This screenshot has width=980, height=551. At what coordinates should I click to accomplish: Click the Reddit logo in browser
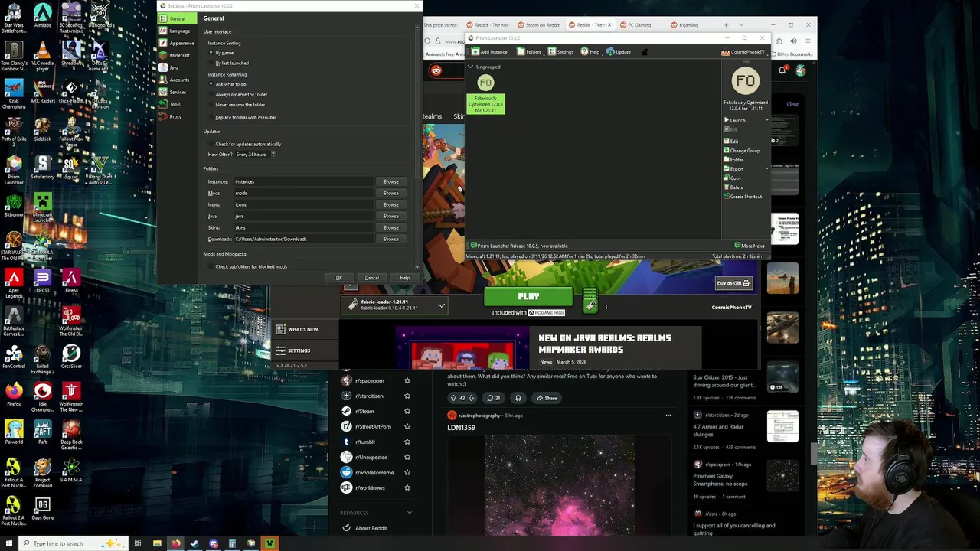click(436, 70)
